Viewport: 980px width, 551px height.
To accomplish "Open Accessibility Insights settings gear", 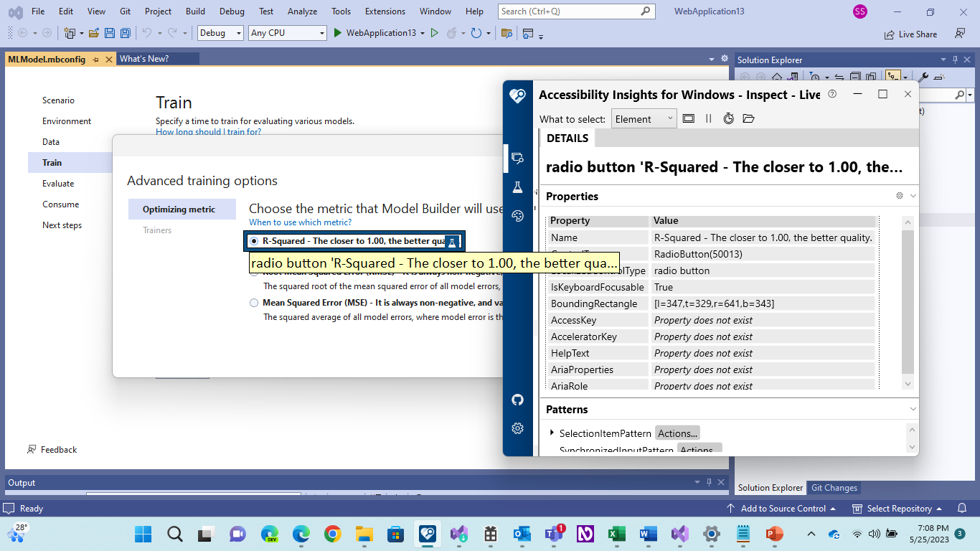I will pyautogui.click(x=518, y=428).
